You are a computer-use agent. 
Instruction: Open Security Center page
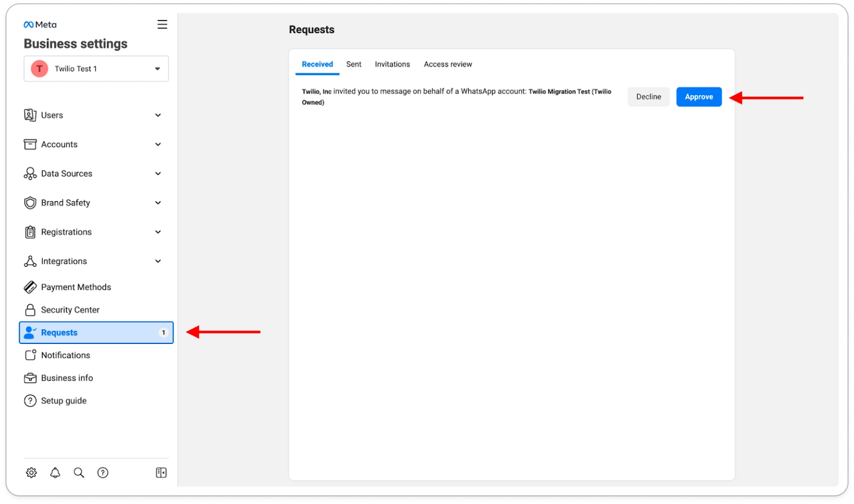[x=70, y=310]
